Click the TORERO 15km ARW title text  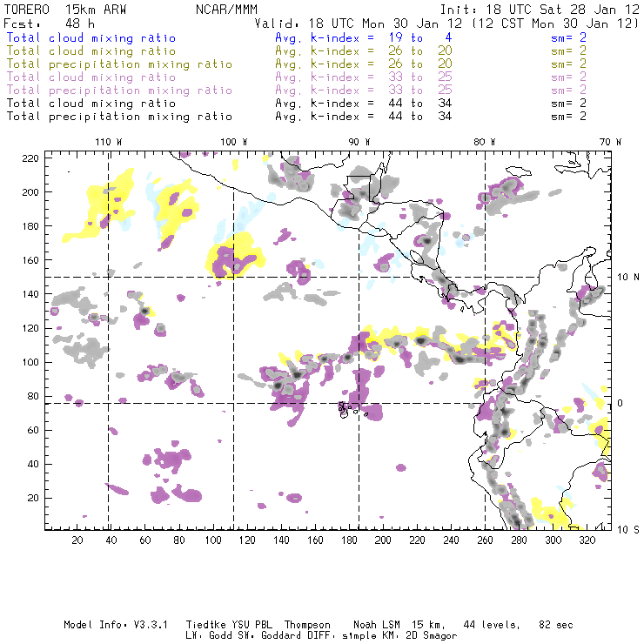[x=65, y=10]
